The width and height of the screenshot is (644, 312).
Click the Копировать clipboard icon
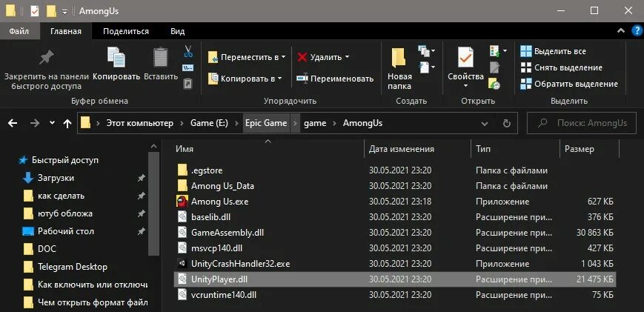pyautogui.click(x=116, y=57)
